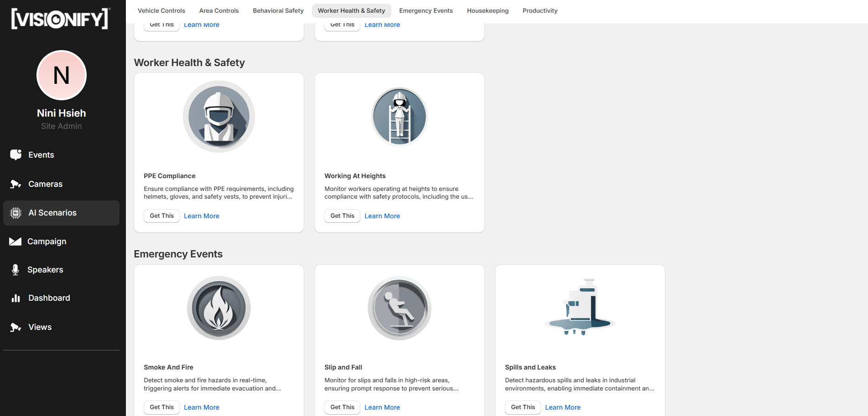The image size is (868, 416).
Task: Open Learn More for Smoke And Fire
Action: pyautogui.click(x=202, y=407)
